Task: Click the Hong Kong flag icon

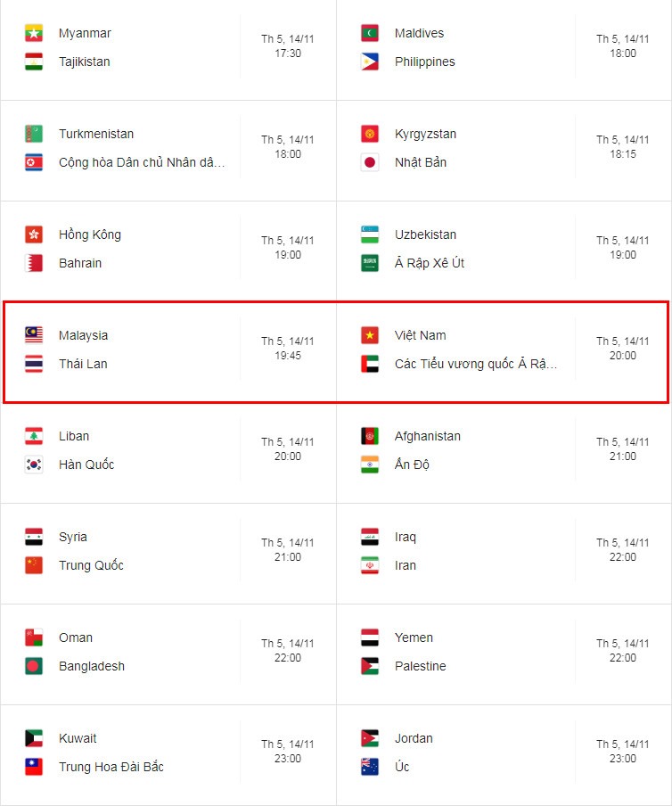Action: pos(34,234)
